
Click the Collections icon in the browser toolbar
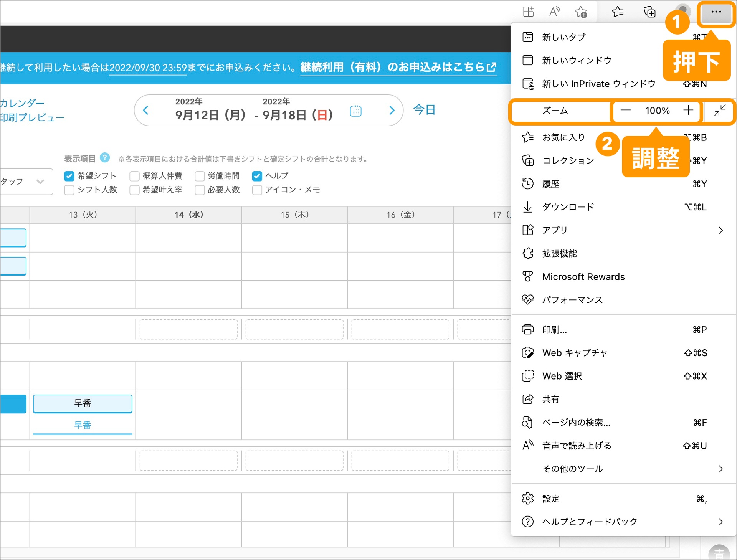[649, 12]
